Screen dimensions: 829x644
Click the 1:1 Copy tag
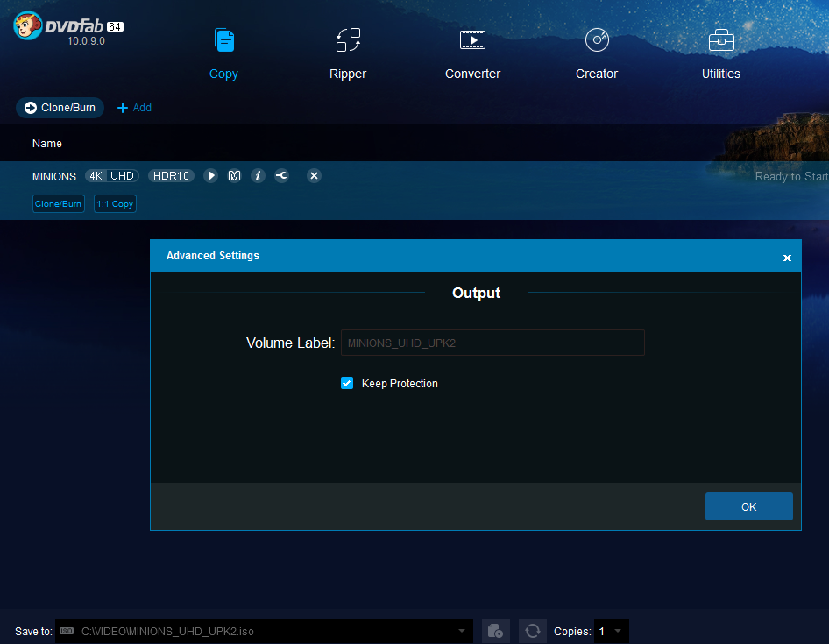click(x=115, y=203)
